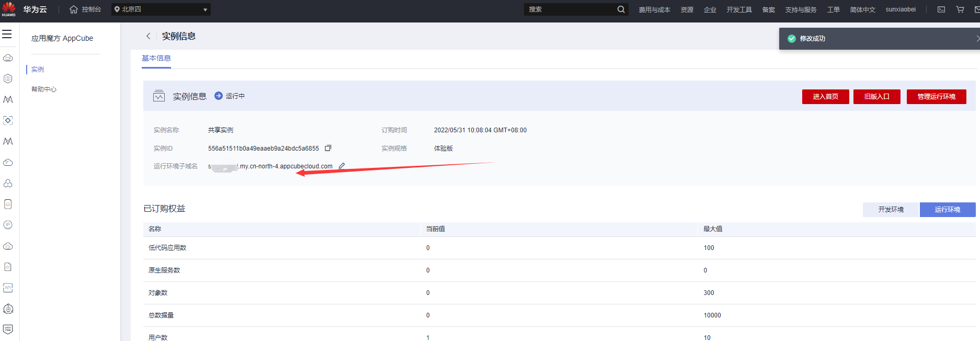
Task: Open the 北京四 region dropdown
Action: click(x=161, y=9)
